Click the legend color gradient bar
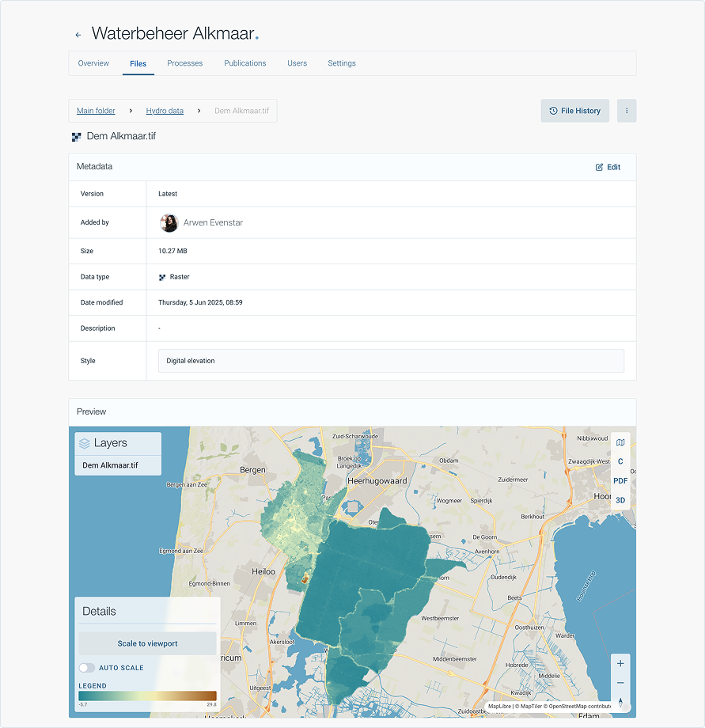 click(x=147, y=696)
